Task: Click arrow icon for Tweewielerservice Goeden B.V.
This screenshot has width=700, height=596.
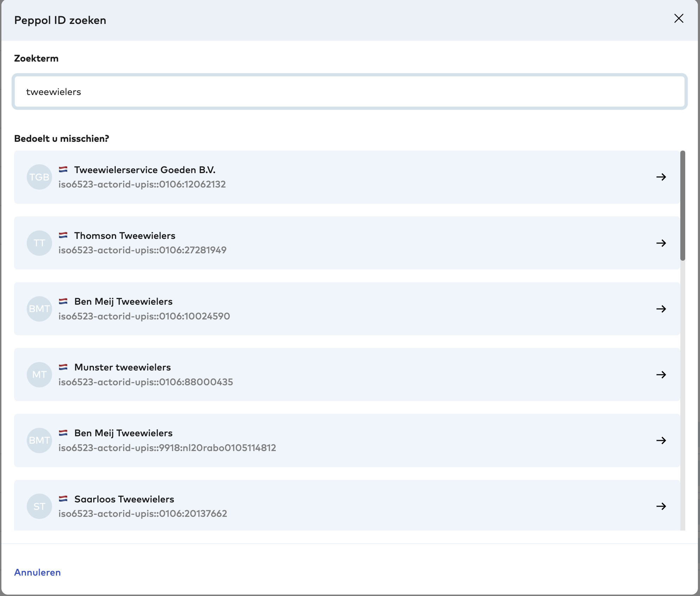Action: (661, 177)
